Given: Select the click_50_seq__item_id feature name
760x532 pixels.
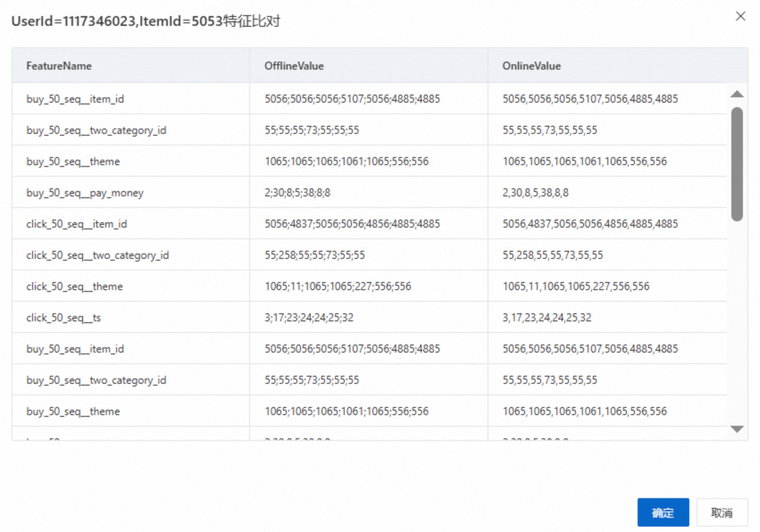Looking at the screenshot, I should click(77, 224).
